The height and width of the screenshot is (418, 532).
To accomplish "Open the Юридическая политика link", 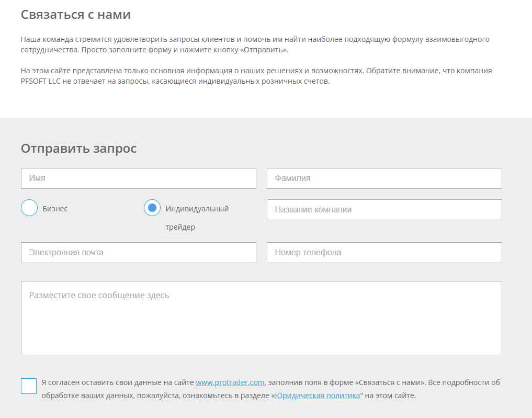I will point(317,396).
